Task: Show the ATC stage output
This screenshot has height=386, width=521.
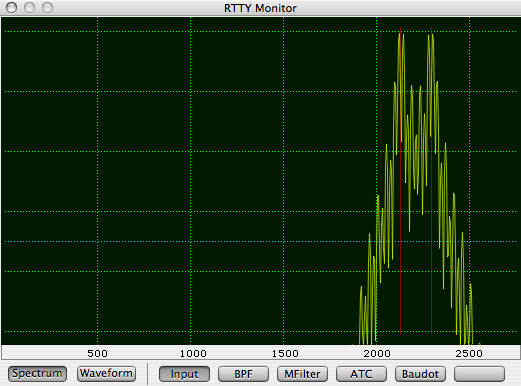Action: (x=361, y=374)
